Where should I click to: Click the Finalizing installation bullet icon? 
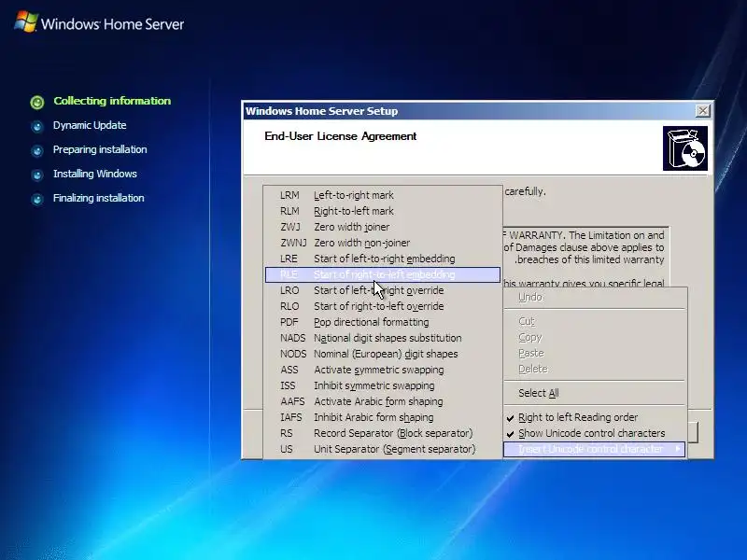point(37,199)
